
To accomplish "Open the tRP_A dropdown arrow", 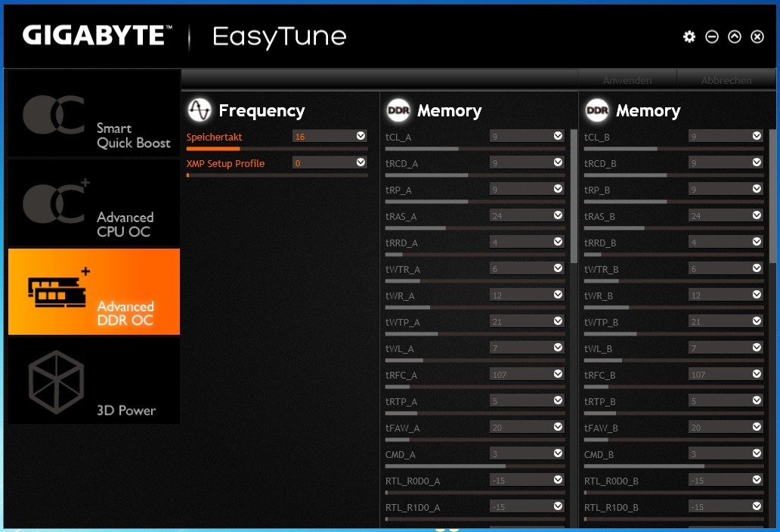I will 558,188.
